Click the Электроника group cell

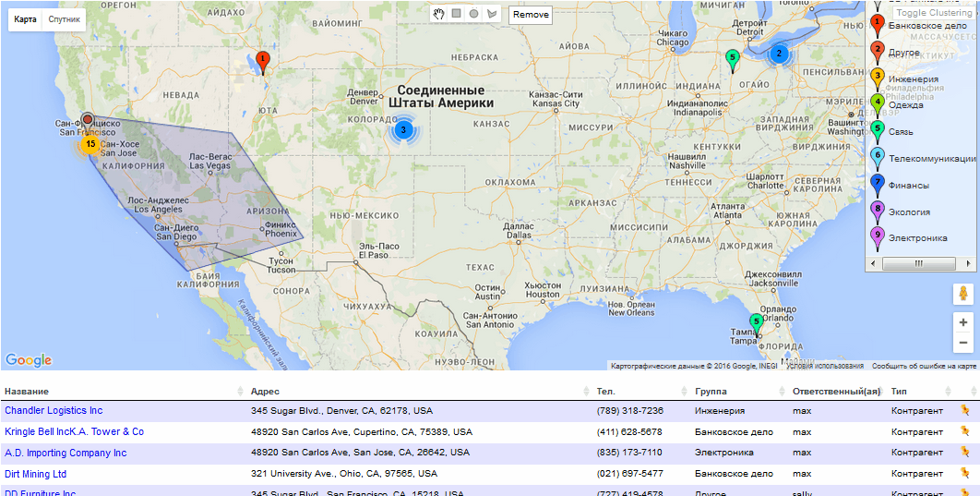(x=723, y=453)
